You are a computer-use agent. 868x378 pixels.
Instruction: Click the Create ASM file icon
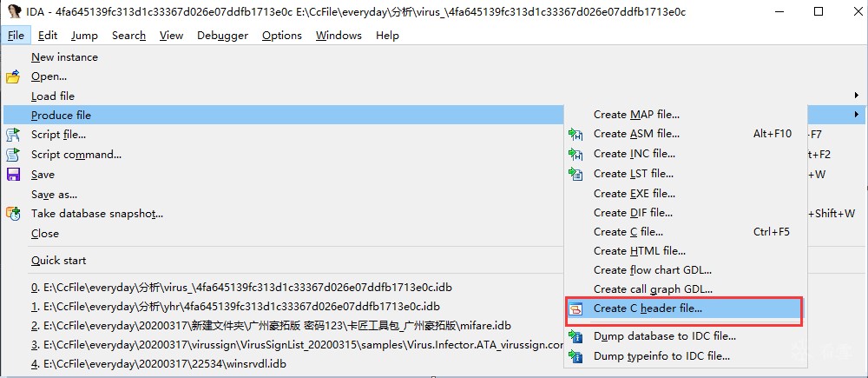[x=575, y=134]
